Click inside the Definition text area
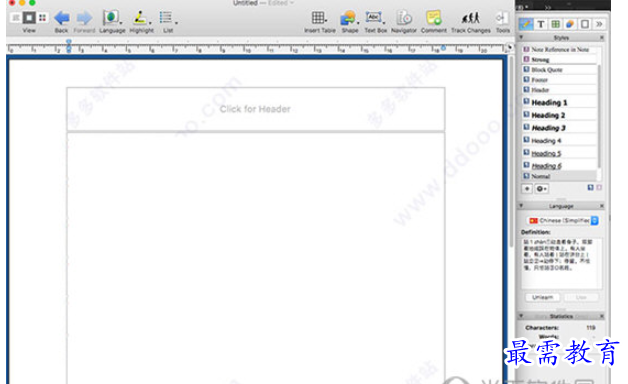This screenshot has width=628, height=384. click(561, 263)
